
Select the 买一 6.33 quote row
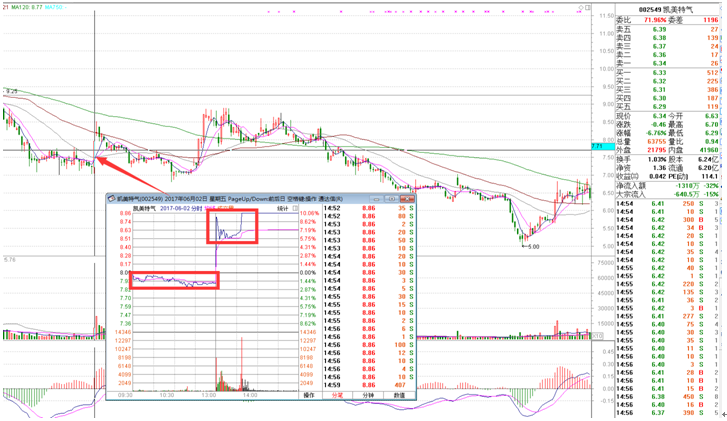(x=667, y=73)
